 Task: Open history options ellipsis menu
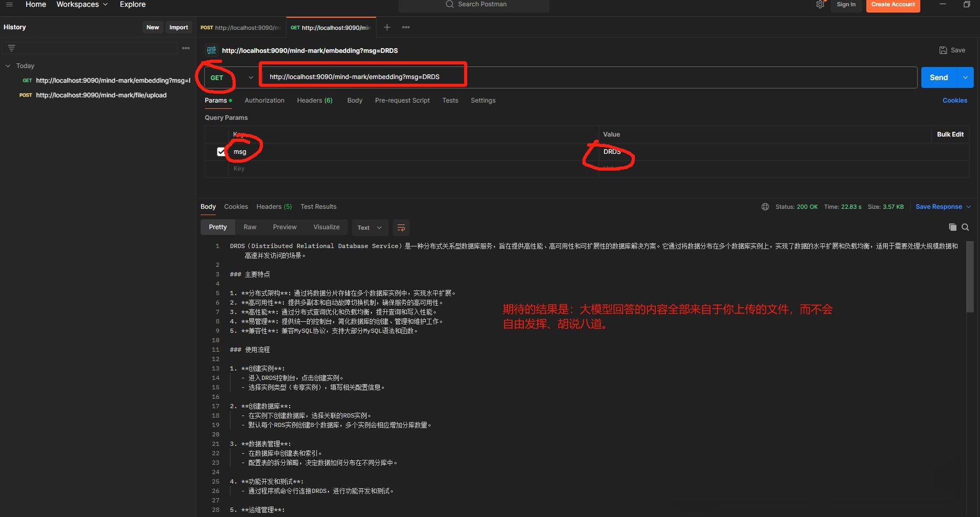tap(186, 48)
